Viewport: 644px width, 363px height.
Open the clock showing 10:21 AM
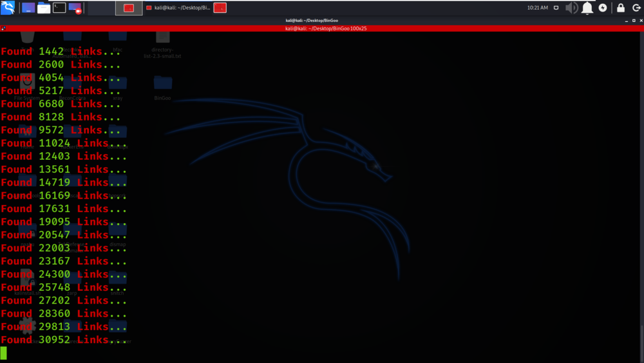(x=537, y=8)
